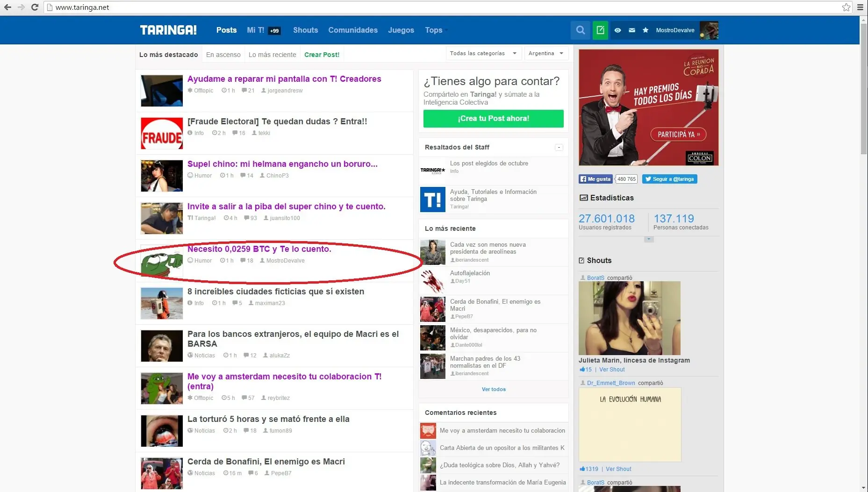Click the search magnifier icon in header
This screenshot has height=492, width=868.
coord(580,30)
